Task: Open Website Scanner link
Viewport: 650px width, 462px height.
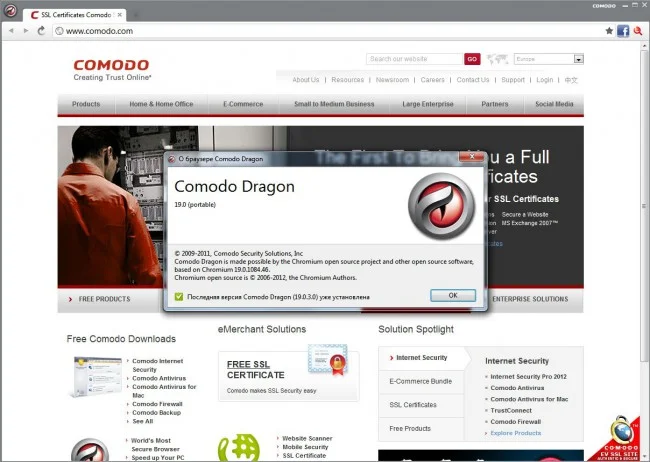Action: pos(307,438)
